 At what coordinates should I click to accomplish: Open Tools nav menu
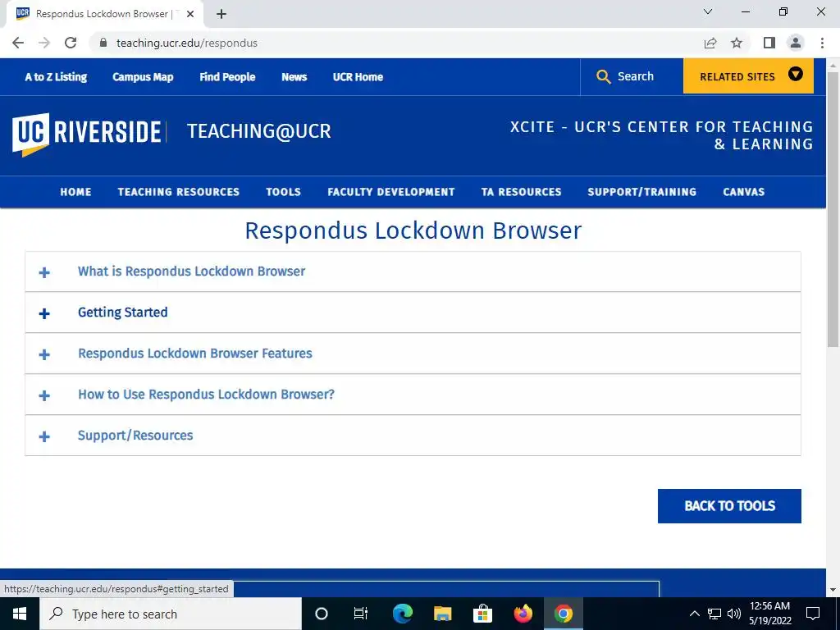tap(283, 192)
